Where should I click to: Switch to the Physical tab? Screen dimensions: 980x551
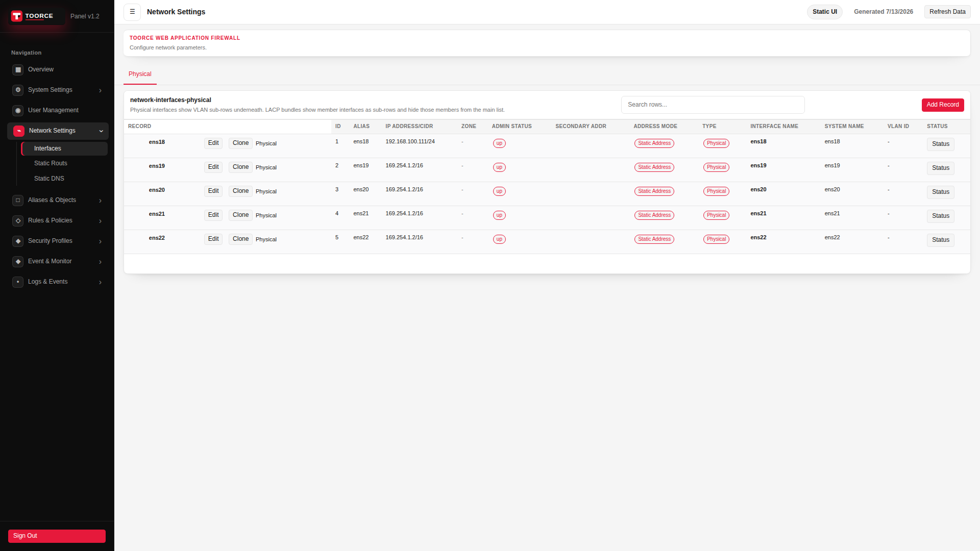(x=140, y=74)
